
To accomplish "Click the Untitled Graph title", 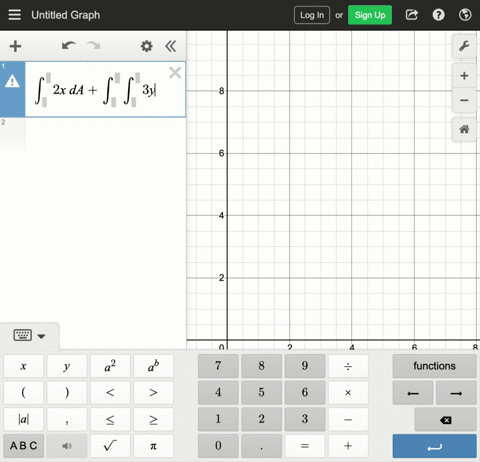I will [x=66, y=15].
